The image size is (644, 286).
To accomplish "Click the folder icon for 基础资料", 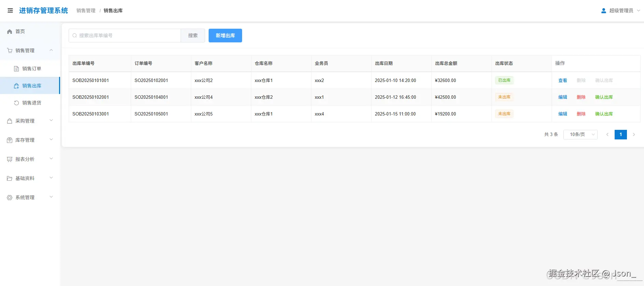I will (x=10, y=178).
